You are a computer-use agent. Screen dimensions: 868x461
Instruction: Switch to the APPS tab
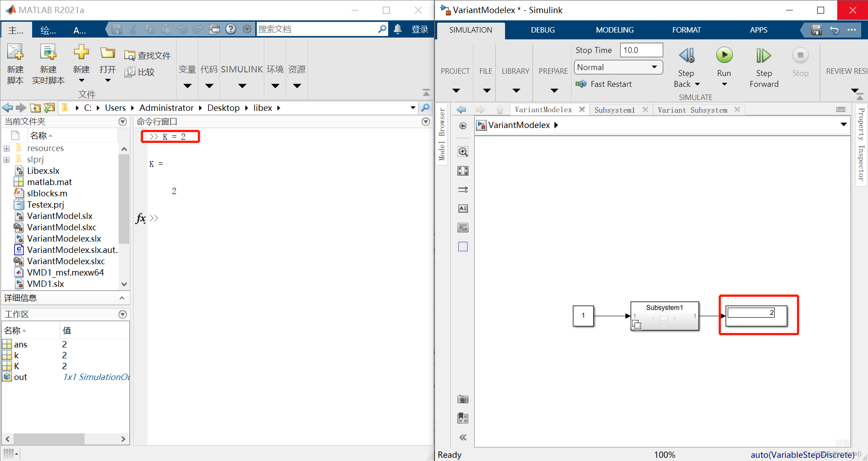(x=758, y=30)
